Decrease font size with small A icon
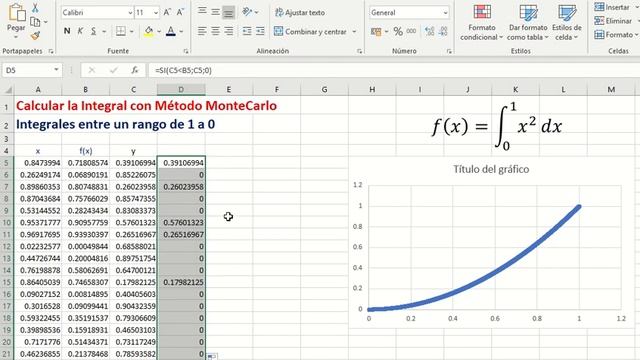The width and height of the screenshot is (640, 360). point(180,13)
